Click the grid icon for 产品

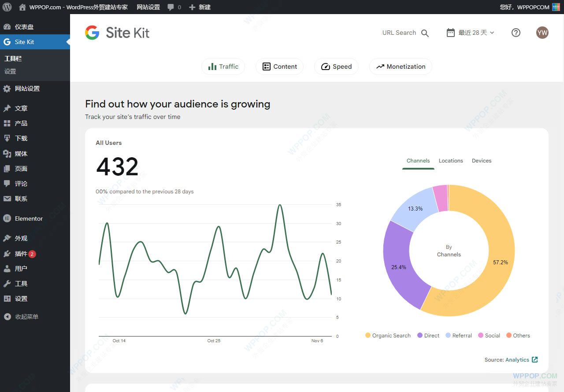[x=7, y=123]
